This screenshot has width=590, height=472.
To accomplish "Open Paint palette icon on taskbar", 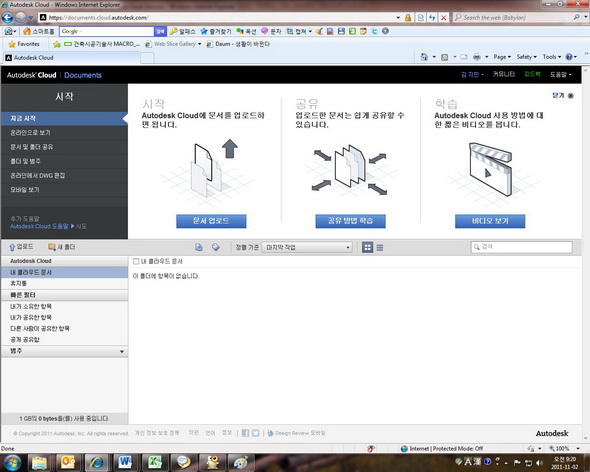I will (240, 462).
